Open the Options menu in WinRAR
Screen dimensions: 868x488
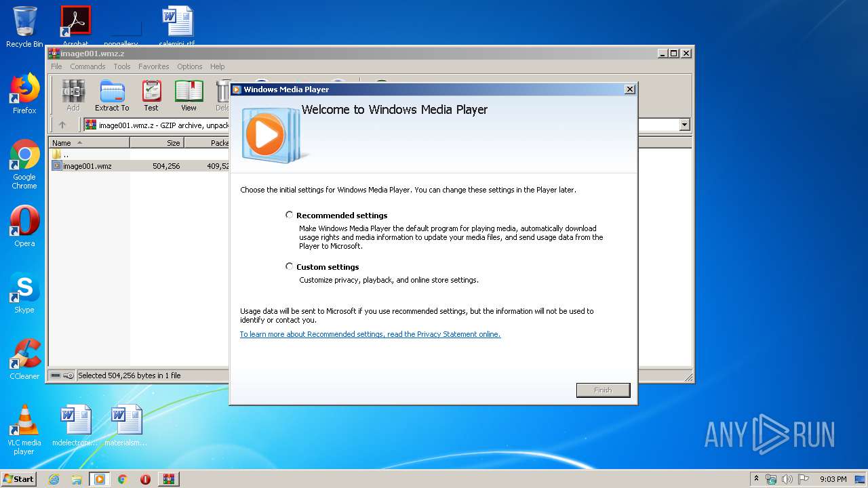[x=190, y=66]
